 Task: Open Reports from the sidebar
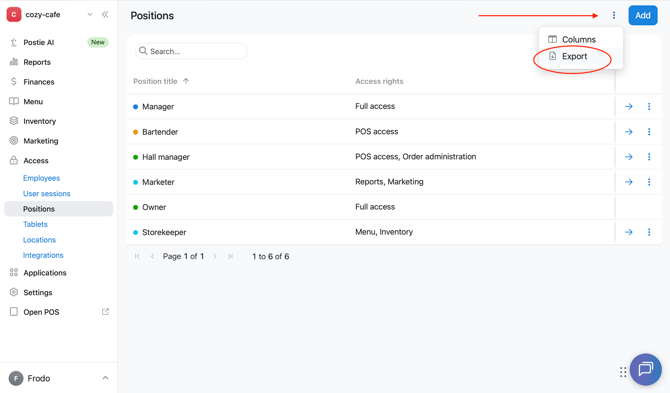tap(37, 62)
